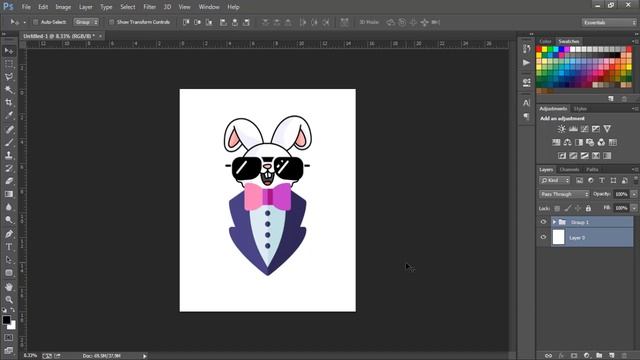Toggle lock image pixels
The width and height of the screenshot is (640, 360).
tap(568, 209)
